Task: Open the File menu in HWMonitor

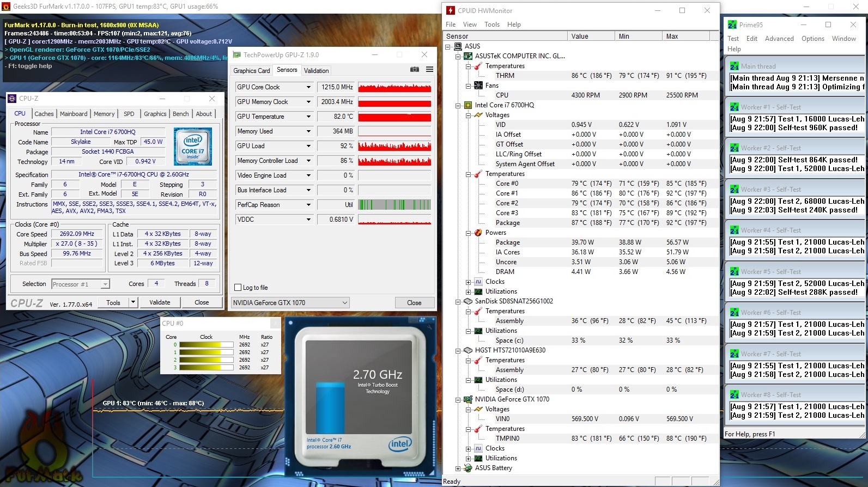Action: tap(451, 25)
